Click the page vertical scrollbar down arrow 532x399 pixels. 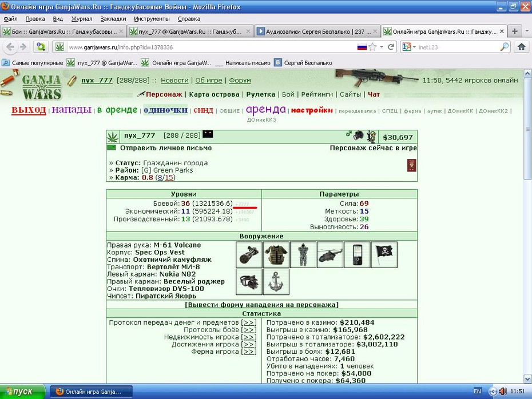[x=527, y=378]
